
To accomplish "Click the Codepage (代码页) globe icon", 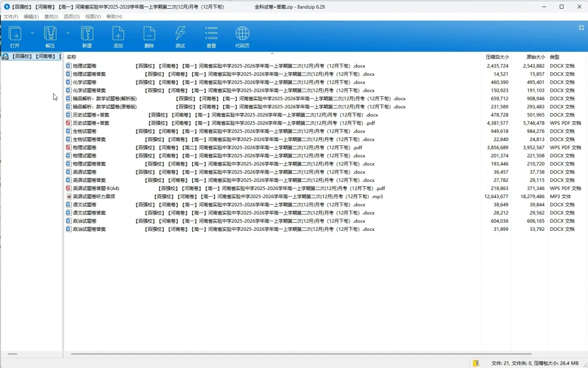I will (x=242, y=37).
